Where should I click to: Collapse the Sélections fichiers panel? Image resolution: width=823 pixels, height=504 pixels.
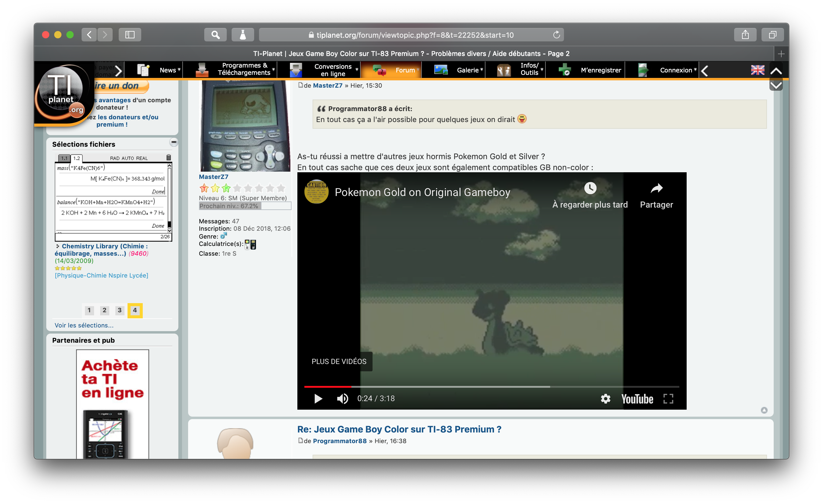[x=174, y=142]
